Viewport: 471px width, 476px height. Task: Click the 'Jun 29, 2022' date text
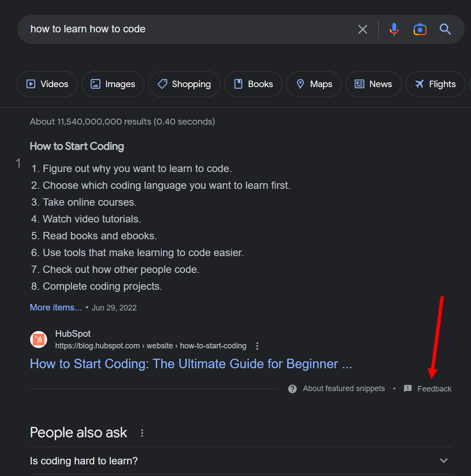114,308
